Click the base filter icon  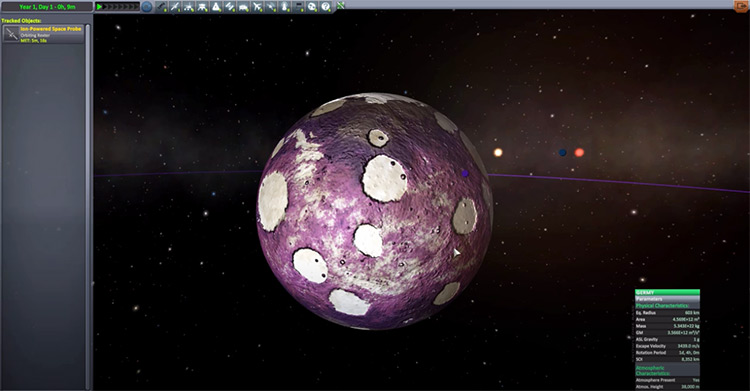[x=243, y=7]
